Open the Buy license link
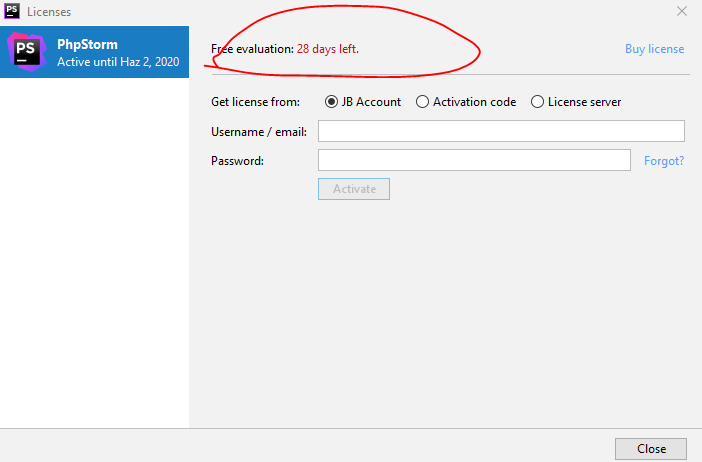 coord(655,49)
